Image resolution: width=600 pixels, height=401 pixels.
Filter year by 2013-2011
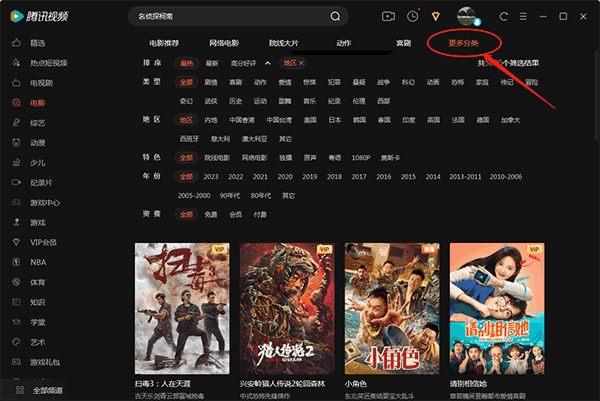click(x=465, y=176)
